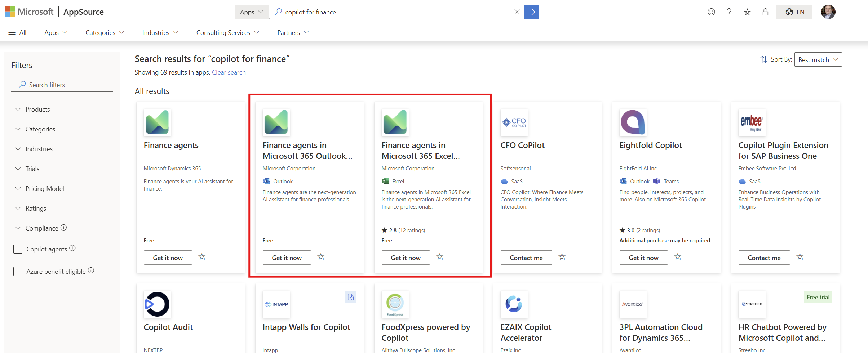This screenshot has width=868, height=353.
Task: Click the Free trial badge on HR Chatbot
Action: [818, 297]
